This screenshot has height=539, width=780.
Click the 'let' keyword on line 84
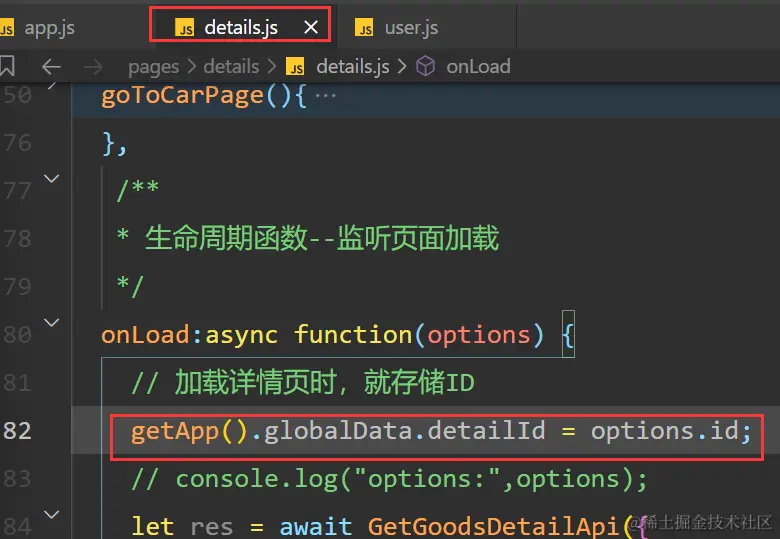click(153, 527)
